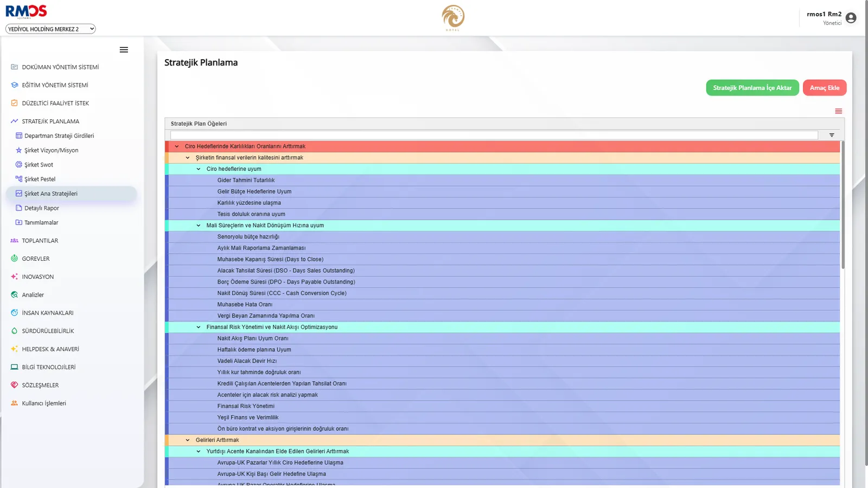The width and height of the screenshot is (868, 488).
Task: Click the Şirket Ana Stratejileri icon
Action: [19, 194]
